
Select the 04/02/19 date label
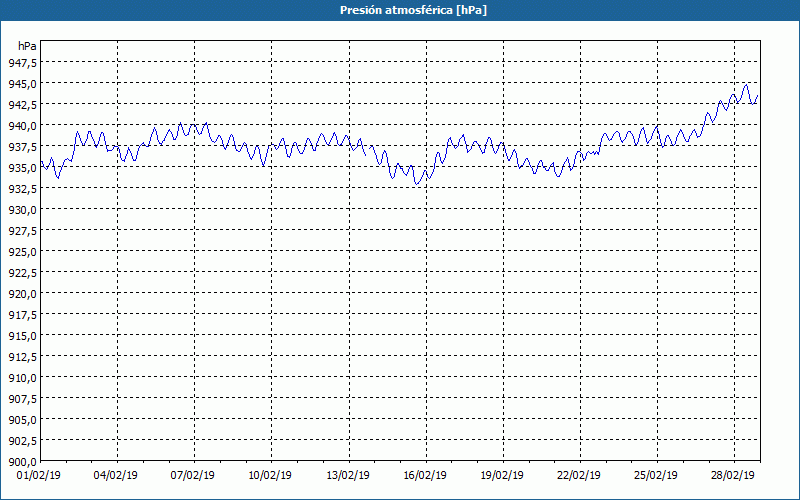[x=115, y=476]
